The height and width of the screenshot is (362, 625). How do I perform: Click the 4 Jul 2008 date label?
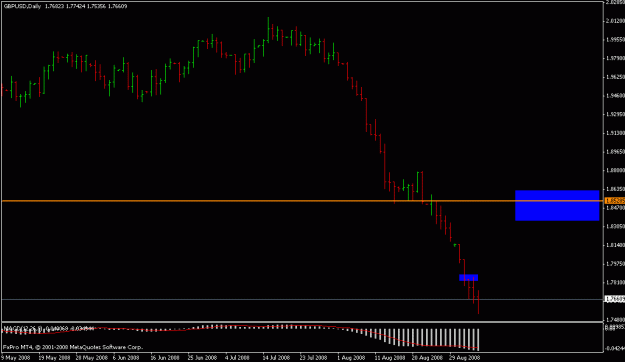pyautogui.click(x=238, y=358)
